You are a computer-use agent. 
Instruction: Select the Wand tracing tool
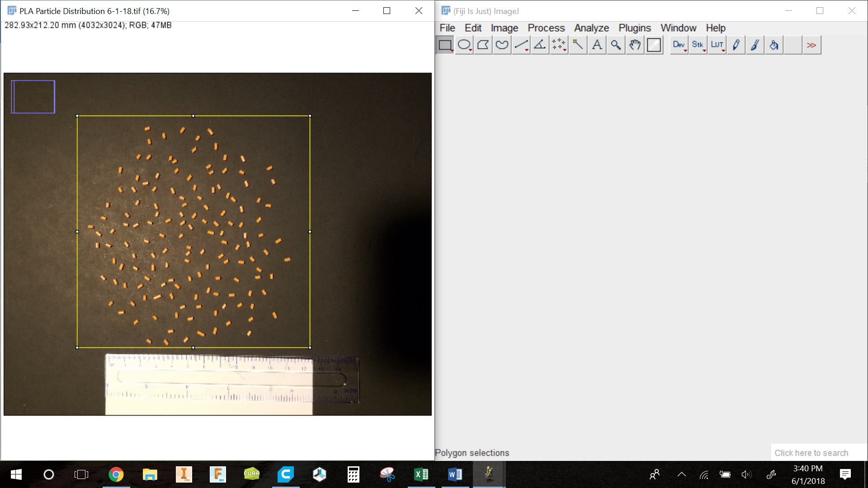[578, 45]
